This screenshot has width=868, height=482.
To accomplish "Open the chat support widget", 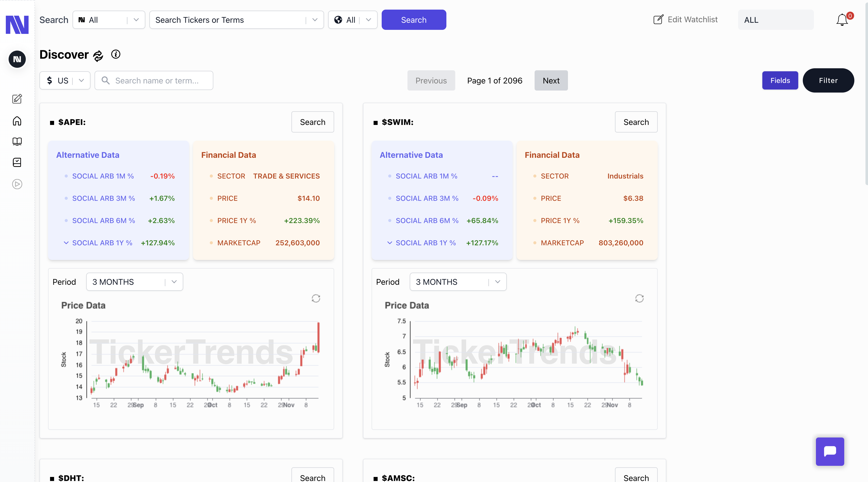I will pyautogui.click(x=830, y=451).
